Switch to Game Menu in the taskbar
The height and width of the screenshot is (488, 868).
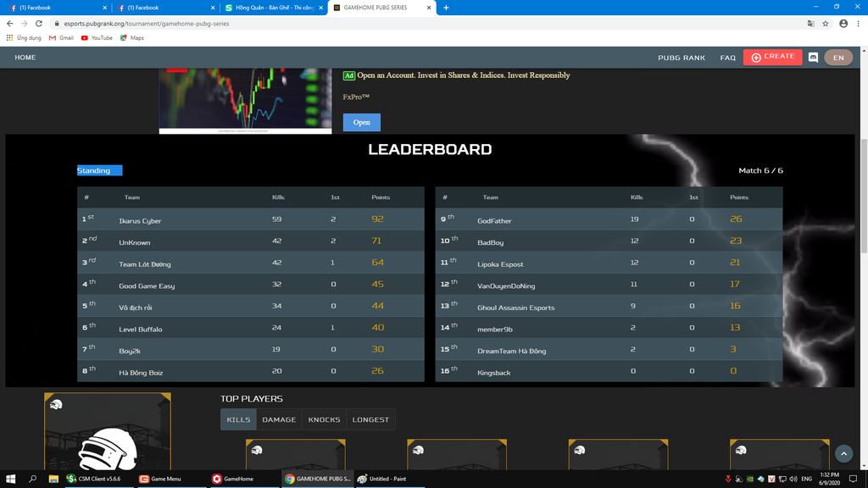pyautogui.click(x=171, y=479)
